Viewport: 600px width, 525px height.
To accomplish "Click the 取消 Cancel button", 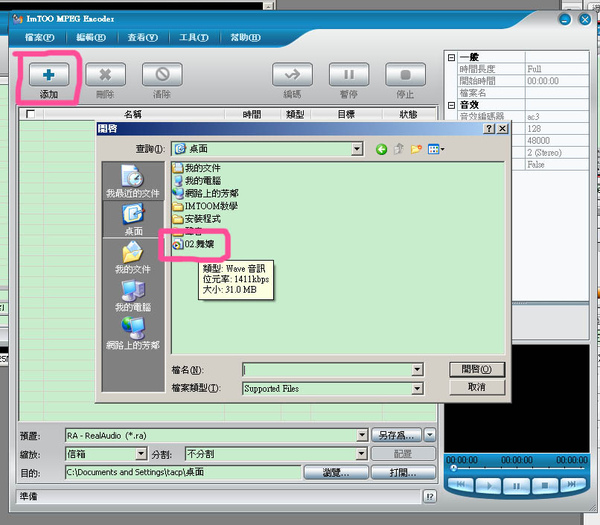I will click(477, 387).
